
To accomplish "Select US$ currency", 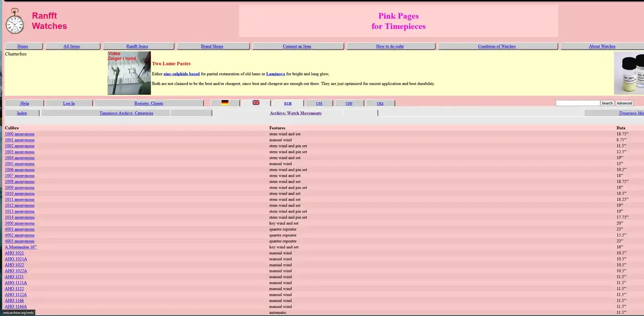I will coord(319,104).
